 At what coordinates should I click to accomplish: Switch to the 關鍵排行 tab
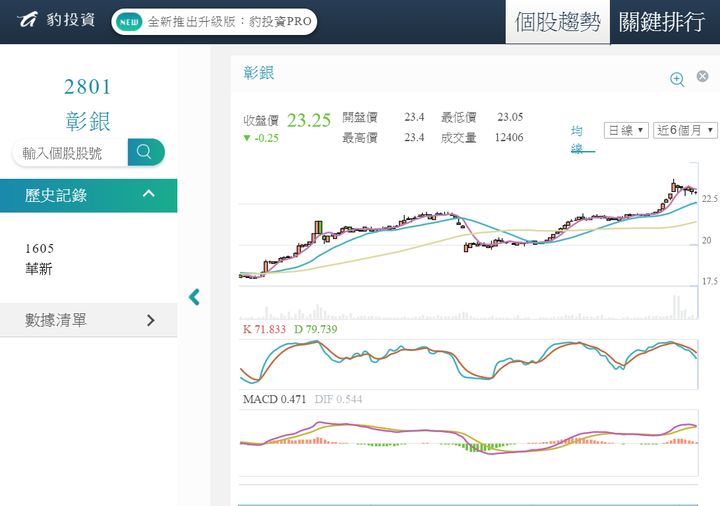(662, 22)
